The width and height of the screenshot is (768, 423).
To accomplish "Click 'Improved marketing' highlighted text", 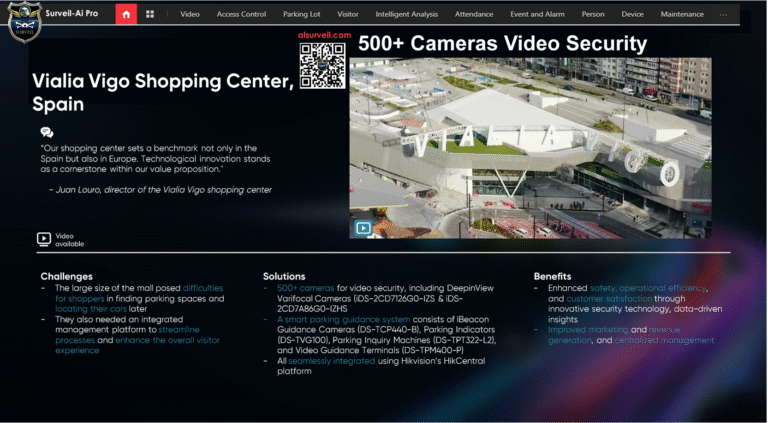I will [x=588, y=329].
